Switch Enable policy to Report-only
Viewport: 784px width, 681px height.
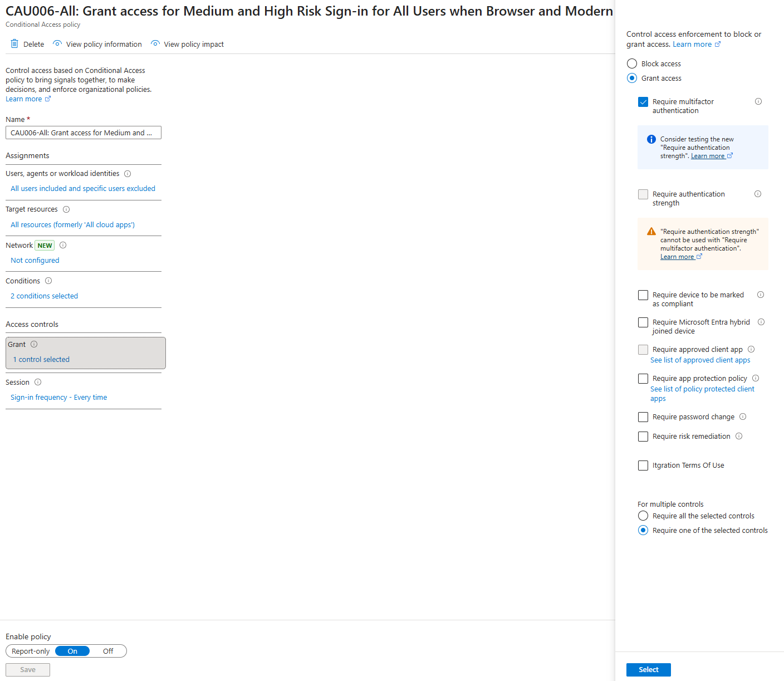coord(31,651)
